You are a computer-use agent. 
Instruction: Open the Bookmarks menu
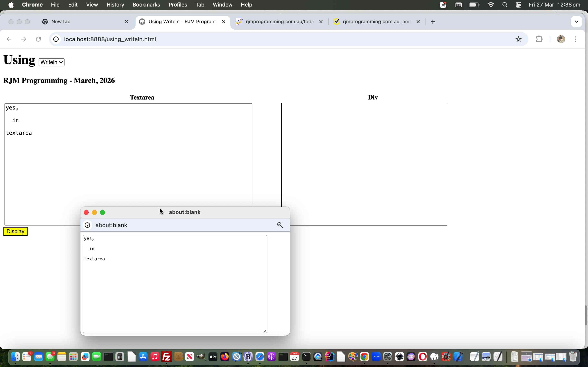(146, 5)
